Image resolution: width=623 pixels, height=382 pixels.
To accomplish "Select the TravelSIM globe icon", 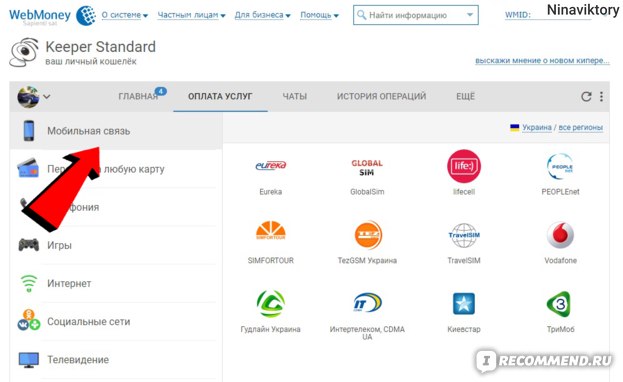I will [464, 235].
